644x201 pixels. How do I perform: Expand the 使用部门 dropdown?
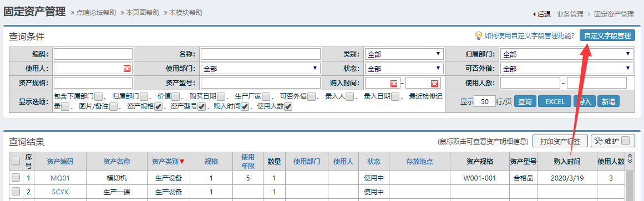coord(260,69)
